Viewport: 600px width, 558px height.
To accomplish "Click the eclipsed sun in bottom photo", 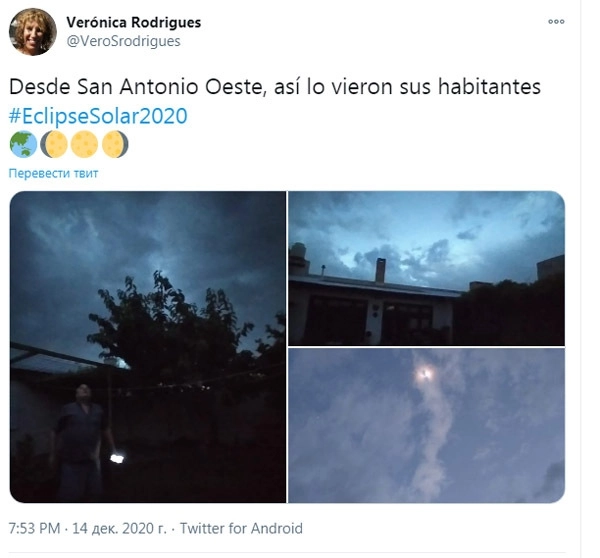I will click(425, 373).
